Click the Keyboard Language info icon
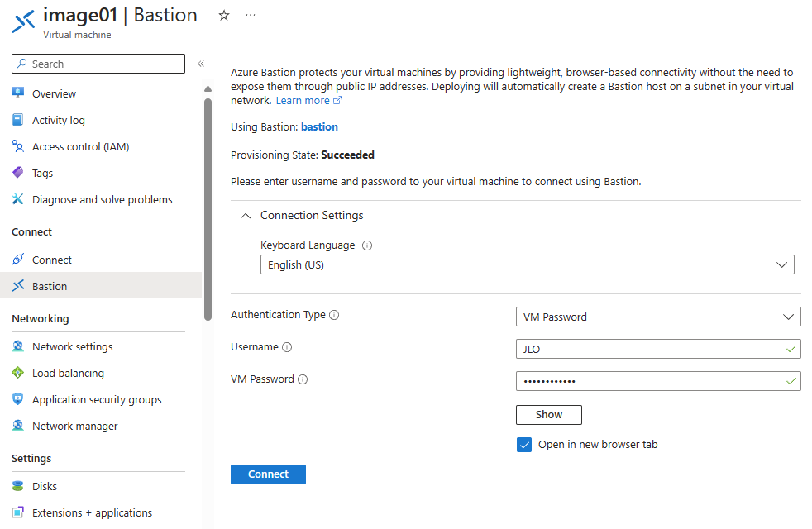The height and width of the screenshot is (529, 812). point(367,245)
